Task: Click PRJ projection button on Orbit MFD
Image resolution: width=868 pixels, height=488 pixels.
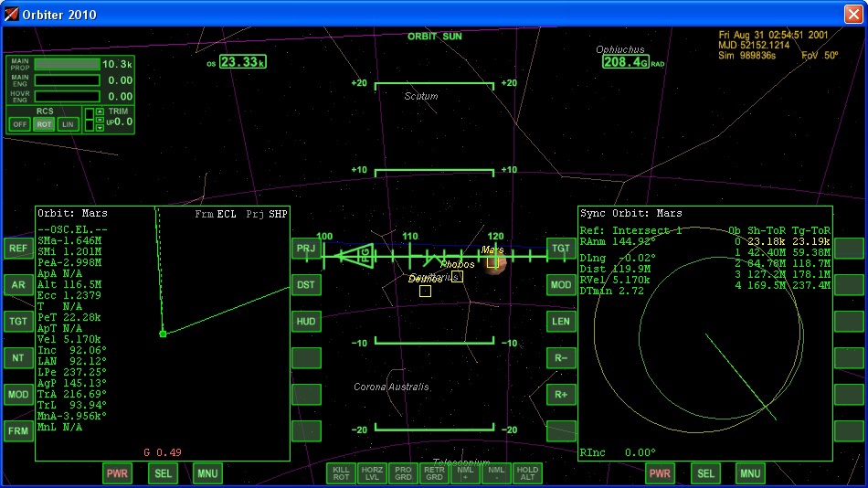Action: click(306, 248)
